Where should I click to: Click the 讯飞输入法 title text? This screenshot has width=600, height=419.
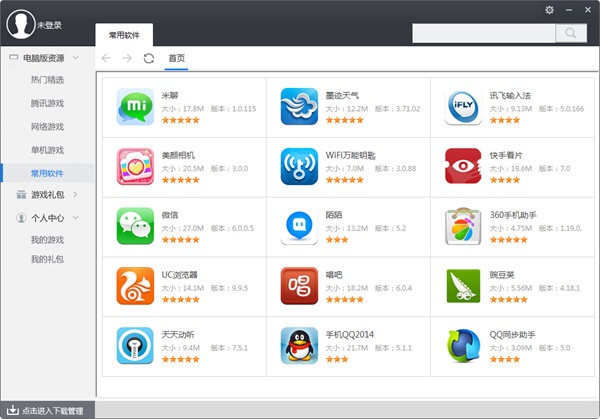click(510, 95)
